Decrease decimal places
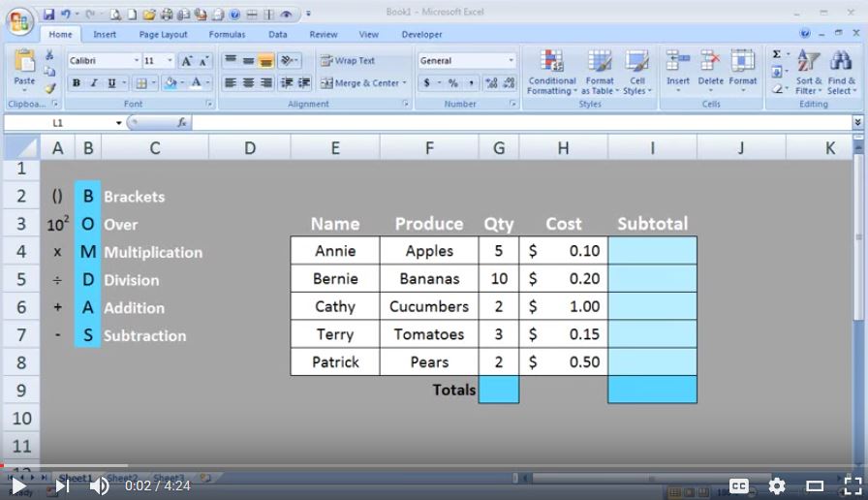The height and width of the screenshot is (500, 868). coord(509,83)
